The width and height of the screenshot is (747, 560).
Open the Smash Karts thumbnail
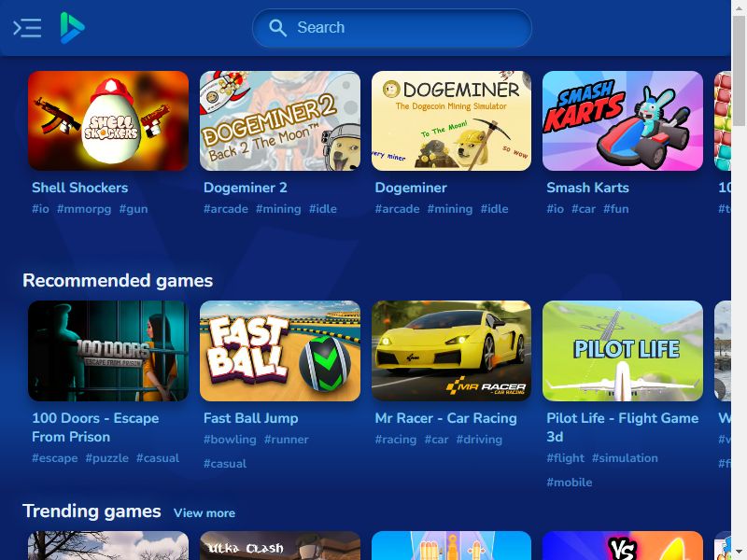click(x=623, y=121)
